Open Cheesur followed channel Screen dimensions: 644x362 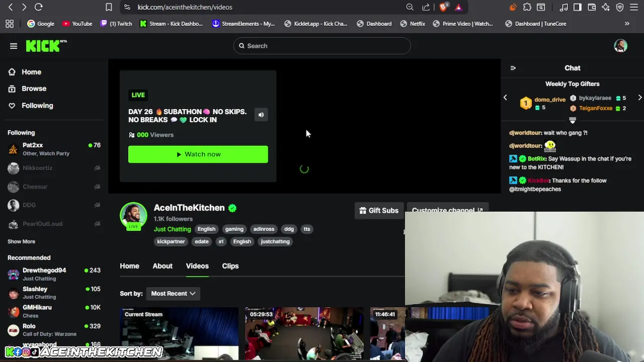[54, 187]
